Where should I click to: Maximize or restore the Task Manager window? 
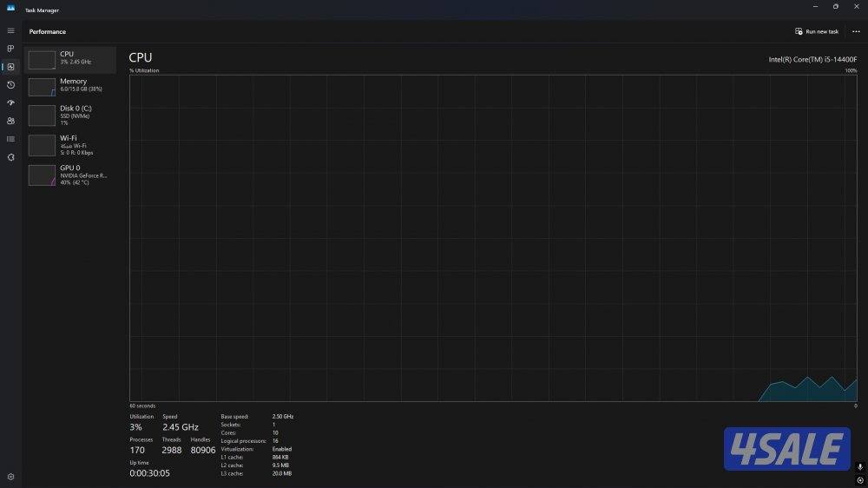pos(836,7)
